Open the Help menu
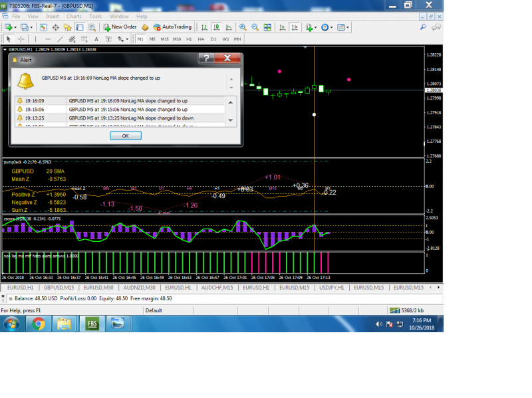The height and width of the screenshot is (398, 532). pyautogui.click(x=142, y=16)
